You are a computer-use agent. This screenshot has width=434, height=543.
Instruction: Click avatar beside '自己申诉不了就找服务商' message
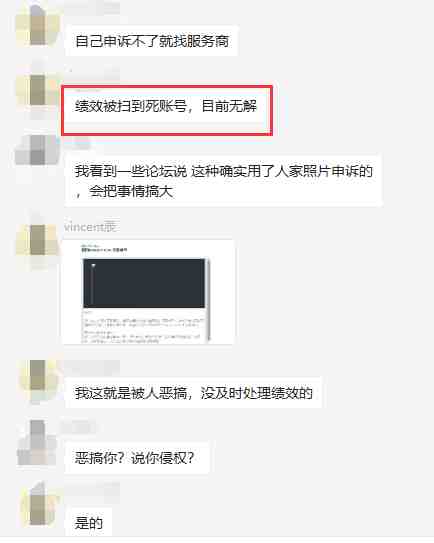point(37,26)
